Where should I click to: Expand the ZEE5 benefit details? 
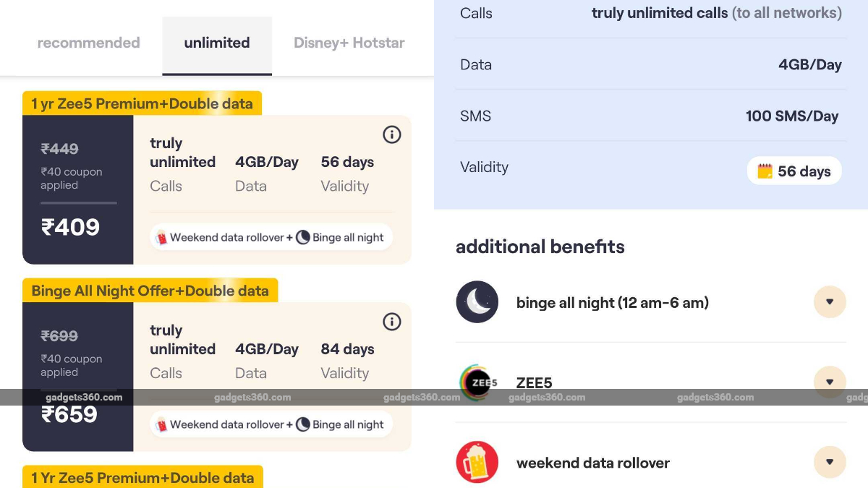pos(830,382)
